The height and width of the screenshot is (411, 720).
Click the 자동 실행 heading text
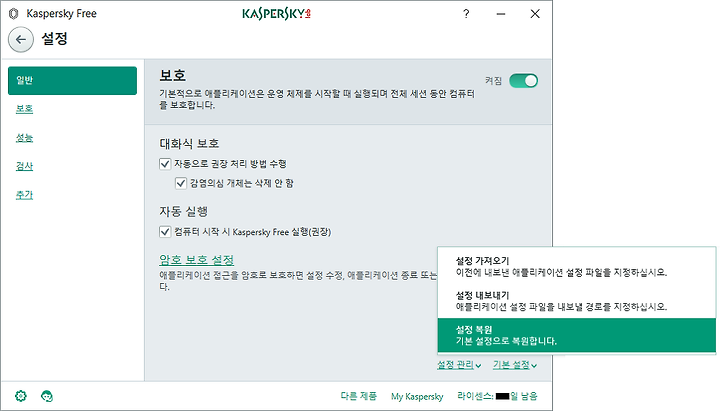(184, 211)
